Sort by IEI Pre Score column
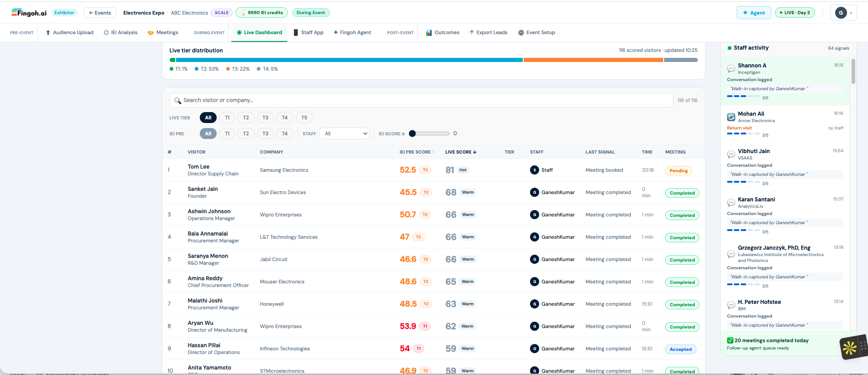Screen dimensions: 868x375 pyautogui.click(x=416, y=152)
